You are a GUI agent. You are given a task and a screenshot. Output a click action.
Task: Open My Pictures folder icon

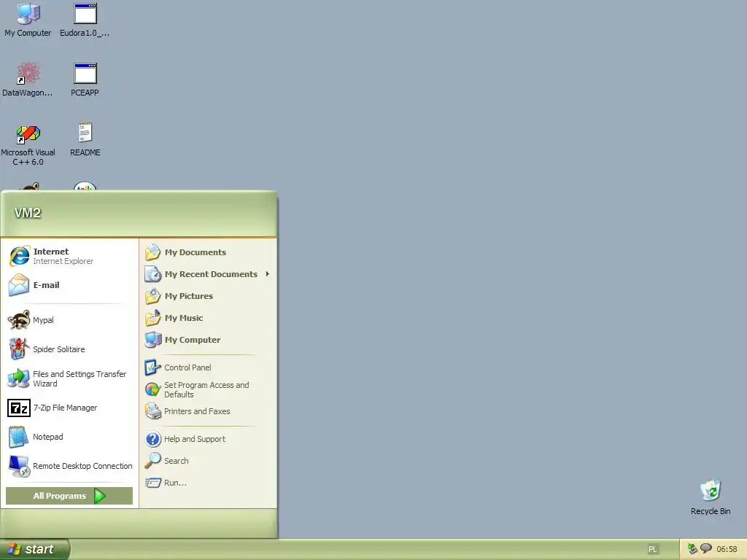[153, 296]
